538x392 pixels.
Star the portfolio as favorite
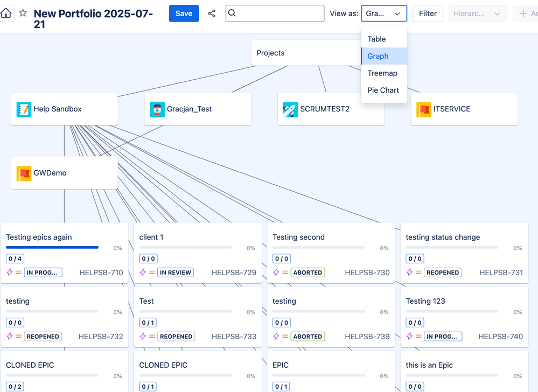[x=23, y=13]
